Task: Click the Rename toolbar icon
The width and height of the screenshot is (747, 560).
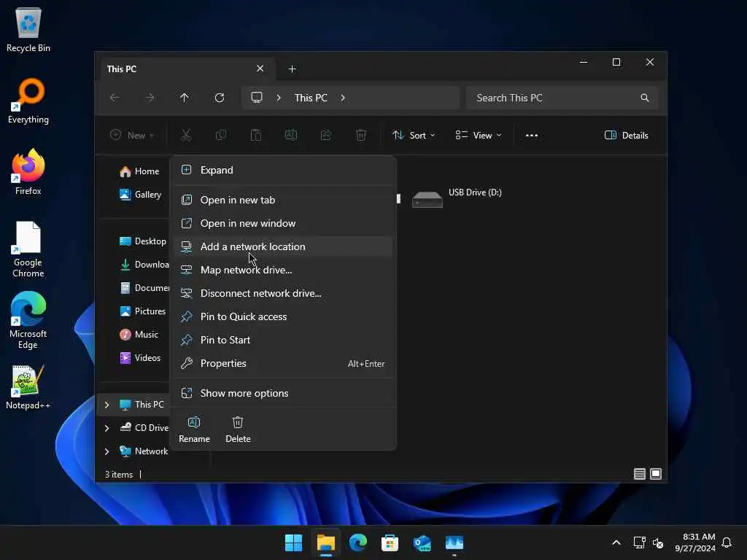Action: click(x=290, y=135)
